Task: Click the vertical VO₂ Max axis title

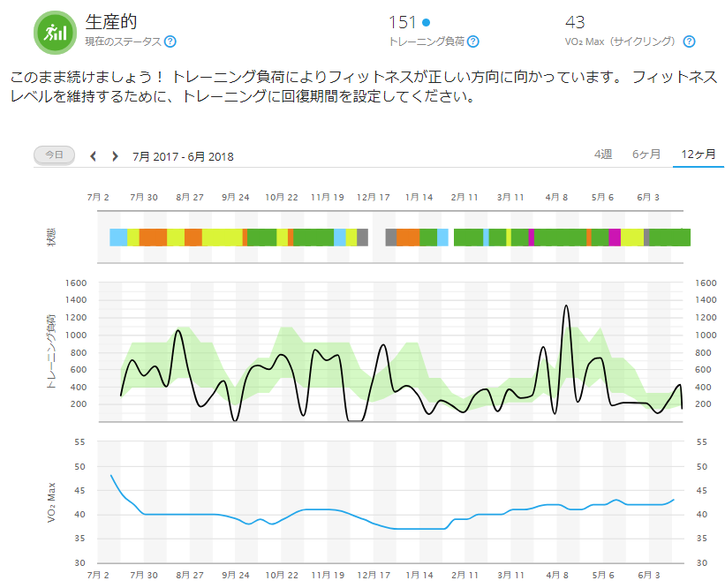Action: coord(51,503)
